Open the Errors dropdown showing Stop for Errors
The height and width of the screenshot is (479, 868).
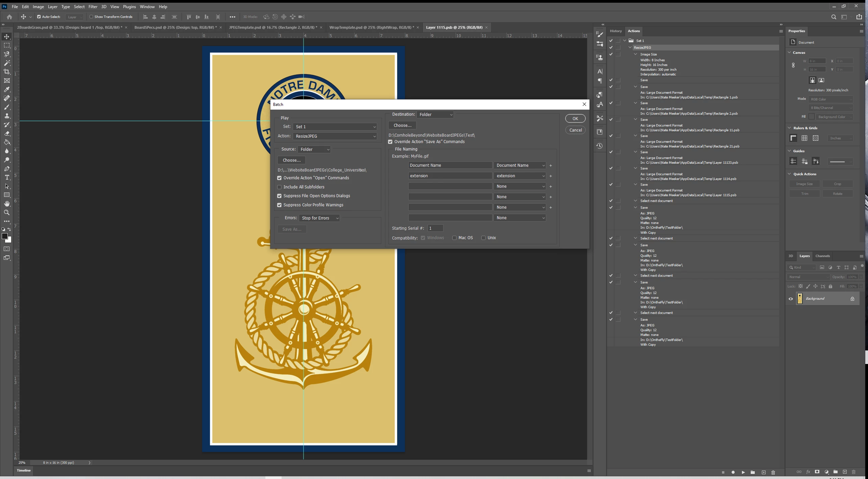tap(319, 218)
